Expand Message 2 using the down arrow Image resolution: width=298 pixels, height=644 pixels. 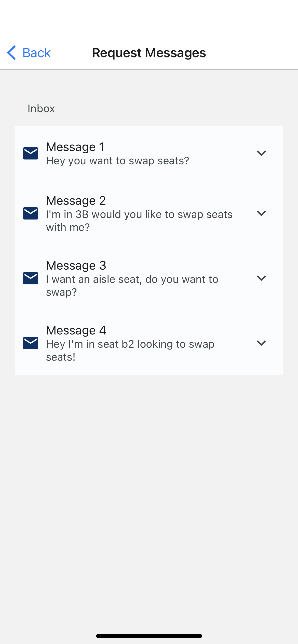click(261, 213)
